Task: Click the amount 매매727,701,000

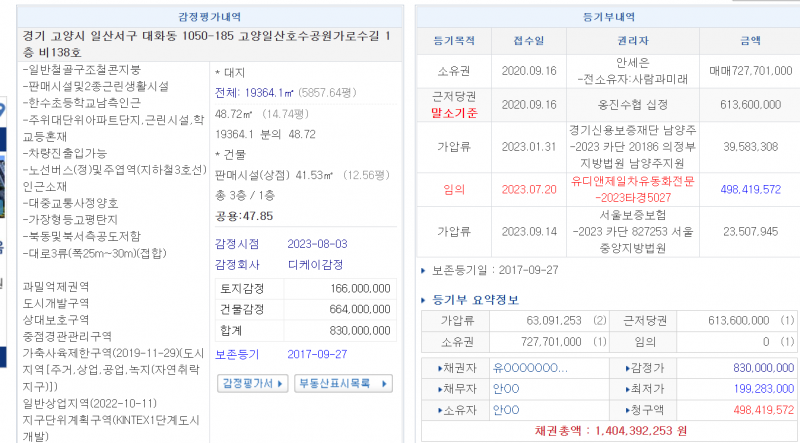Action: tap(751, 71)
